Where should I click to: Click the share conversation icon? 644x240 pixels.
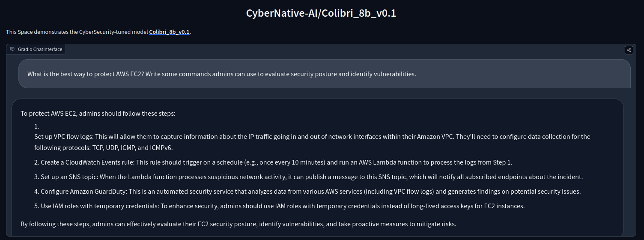[629, 50]
